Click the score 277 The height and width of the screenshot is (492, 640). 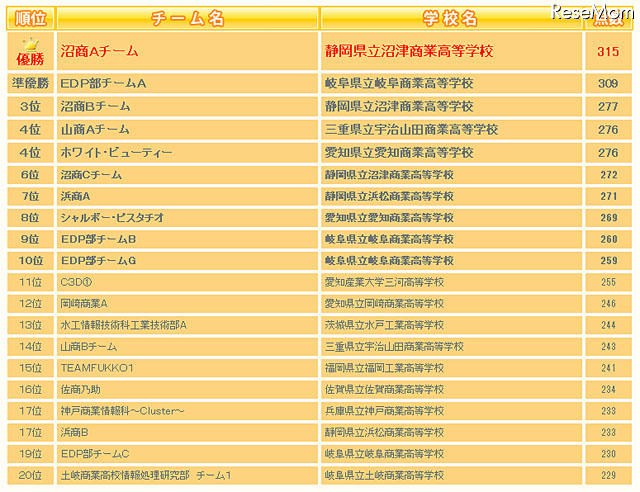click(608, 107)
